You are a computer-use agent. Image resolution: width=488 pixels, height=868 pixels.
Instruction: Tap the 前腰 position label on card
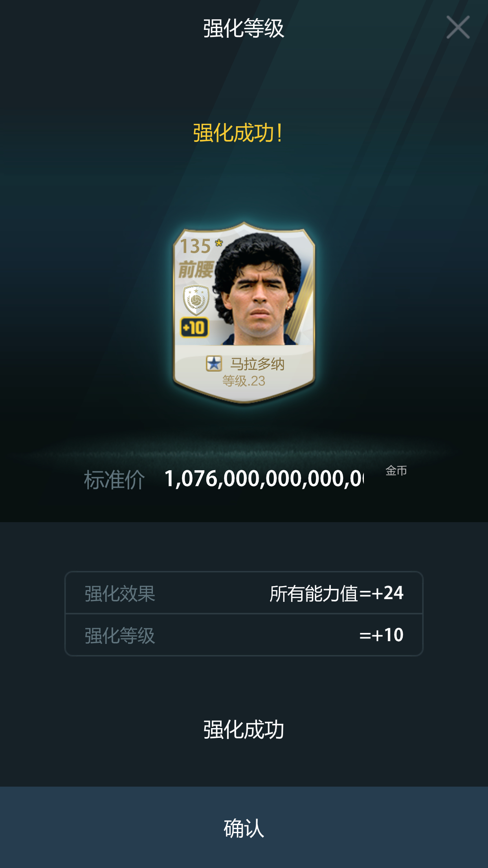click(x=196, y=269)
